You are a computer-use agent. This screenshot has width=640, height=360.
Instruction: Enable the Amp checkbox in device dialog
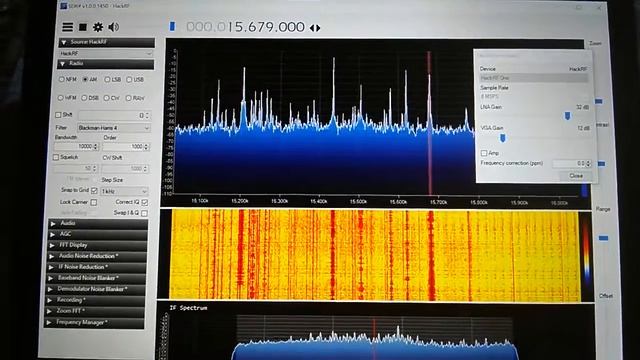pos(484,153)
